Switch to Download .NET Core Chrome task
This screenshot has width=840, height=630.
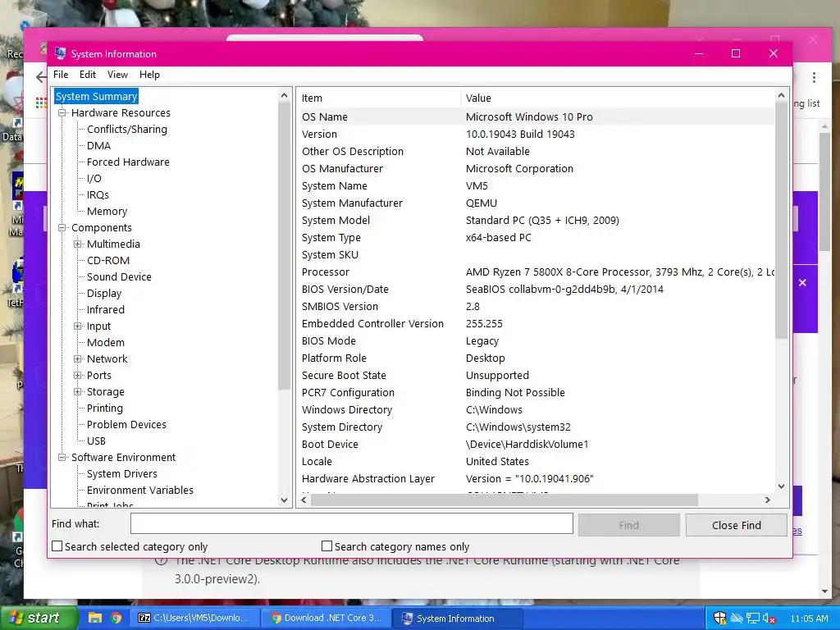click(326, 618)
